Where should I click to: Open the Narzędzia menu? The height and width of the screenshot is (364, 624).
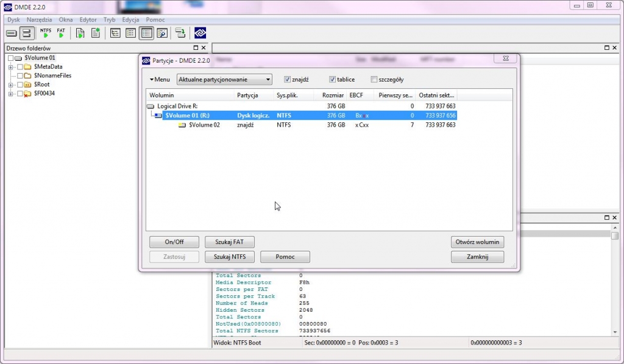(x=39, y=19)
